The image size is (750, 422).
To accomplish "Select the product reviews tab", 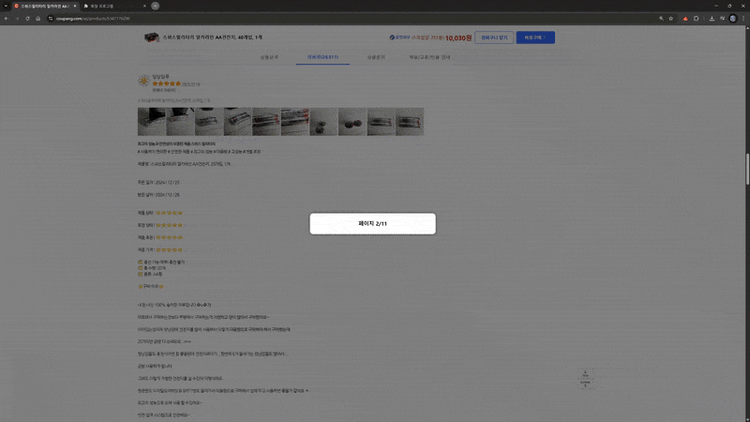I will (322, 57).
